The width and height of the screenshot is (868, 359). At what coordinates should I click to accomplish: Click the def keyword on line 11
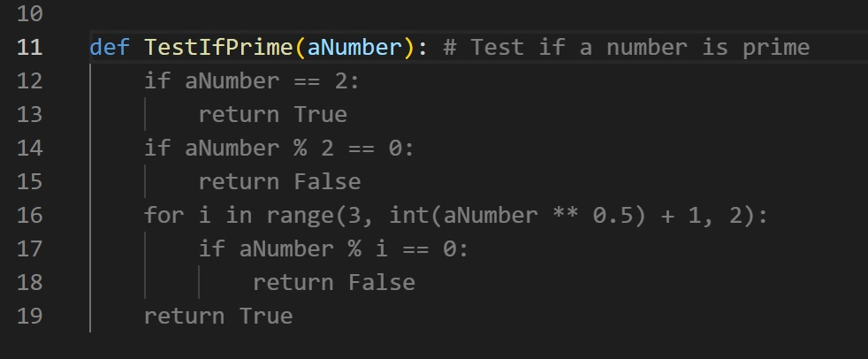pyautogui.click(x=109, y=47)
